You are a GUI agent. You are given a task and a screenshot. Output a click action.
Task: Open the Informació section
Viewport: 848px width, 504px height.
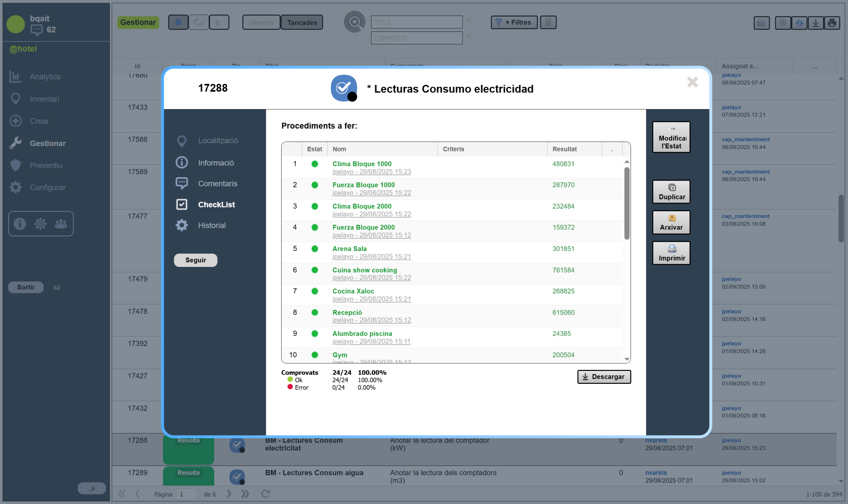(x=215, y=163)
